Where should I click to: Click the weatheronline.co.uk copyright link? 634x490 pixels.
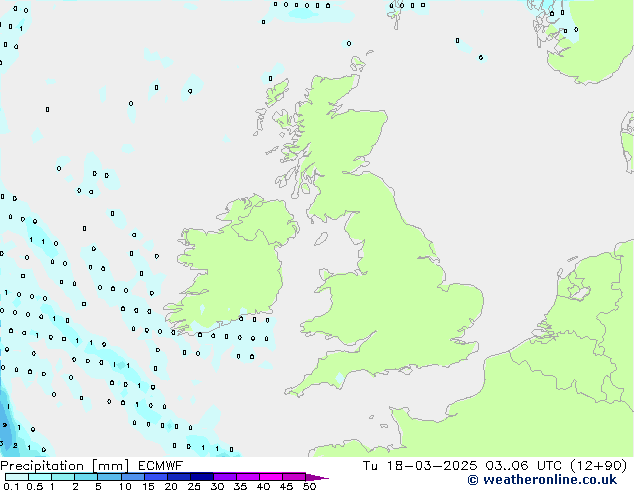click(542, 480)
